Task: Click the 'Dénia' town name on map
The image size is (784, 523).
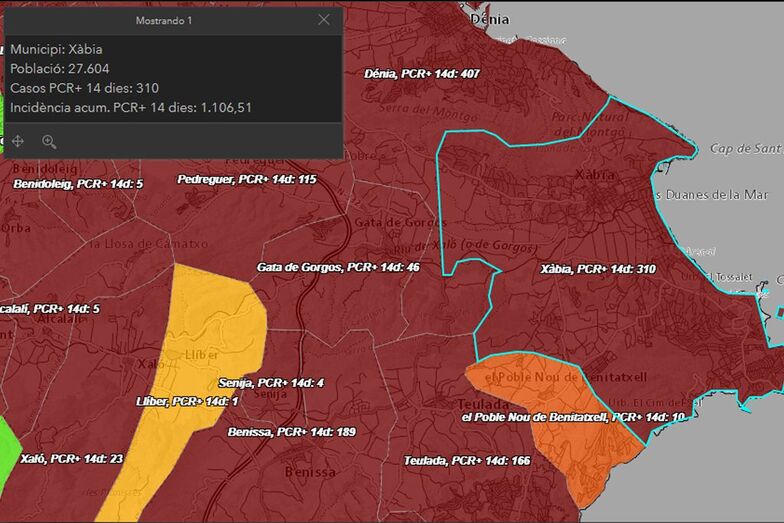Action: pyautogui.click(x=490, y=20)
